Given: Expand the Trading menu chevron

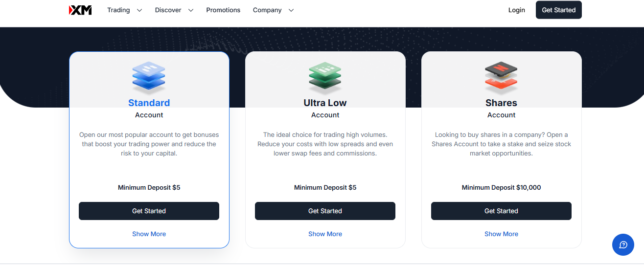Looking at the screenshot, I should pyautogui.click(x=139, y=10).
